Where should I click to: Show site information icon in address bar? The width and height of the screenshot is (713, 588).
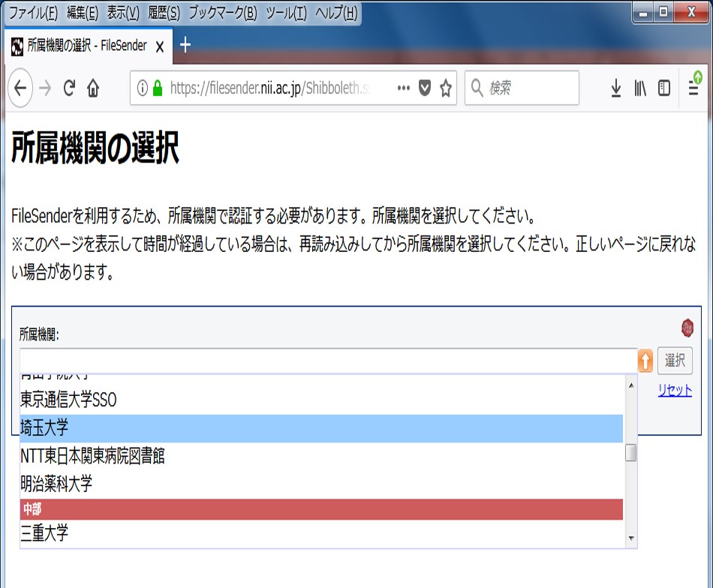pos(143,88)
